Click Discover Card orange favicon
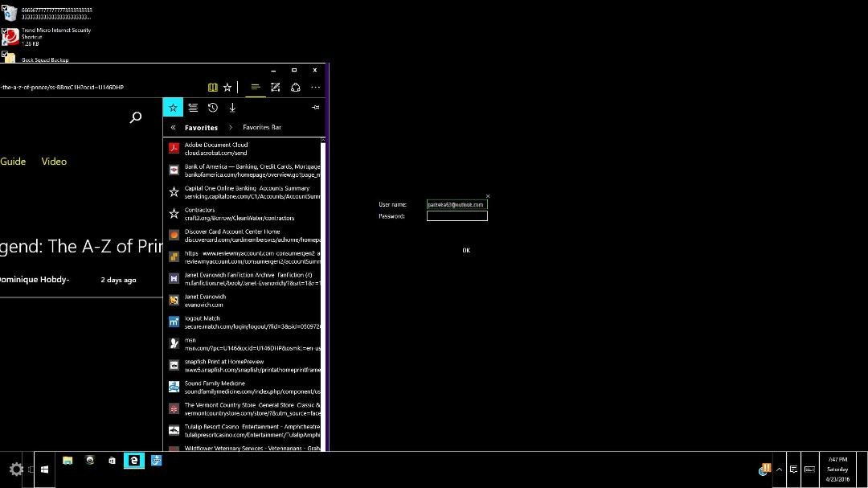 174,235
